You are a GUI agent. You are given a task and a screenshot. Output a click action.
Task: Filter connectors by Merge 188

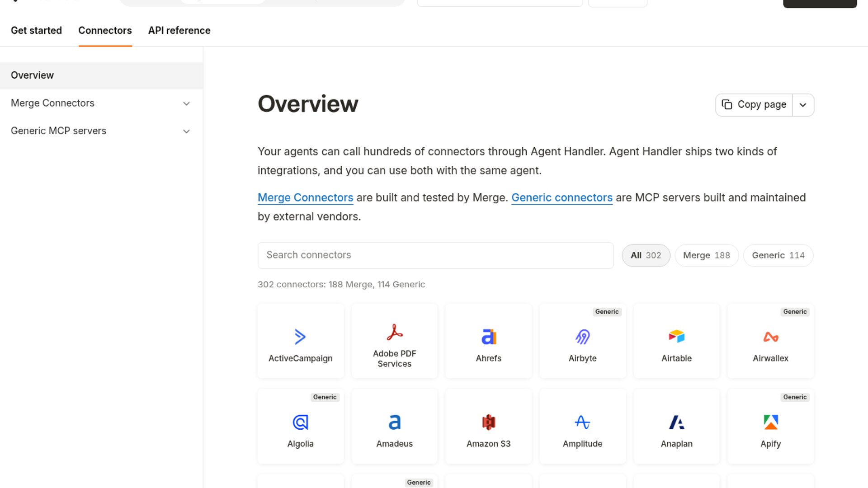click(x=707, y=255)
